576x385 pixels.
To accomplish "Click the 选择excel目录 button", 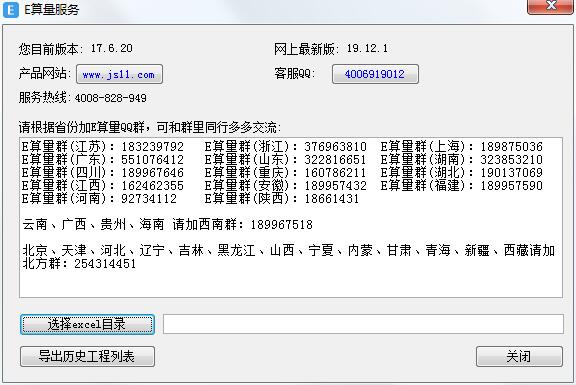I will point(87,324).
